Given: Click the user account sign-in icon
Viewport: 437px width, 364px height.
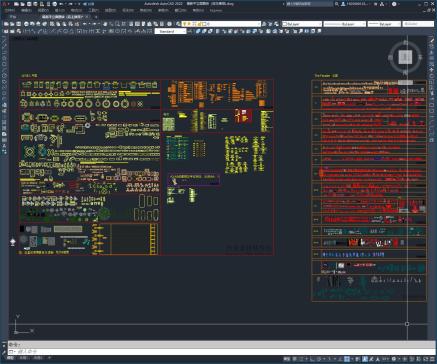Looking at the screenshot, I should click(x=343, y=4).
